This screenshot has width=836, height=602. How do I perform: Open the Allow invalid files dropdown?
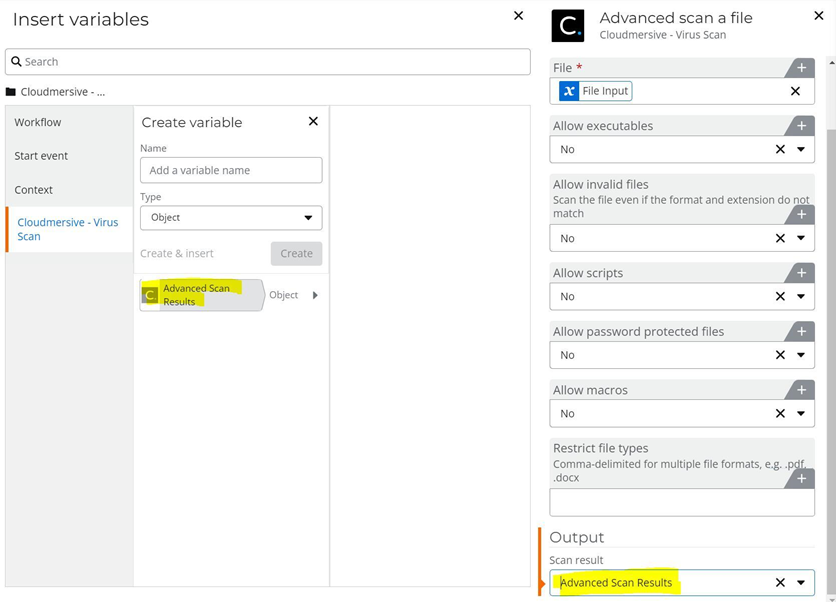coord(801,238)
